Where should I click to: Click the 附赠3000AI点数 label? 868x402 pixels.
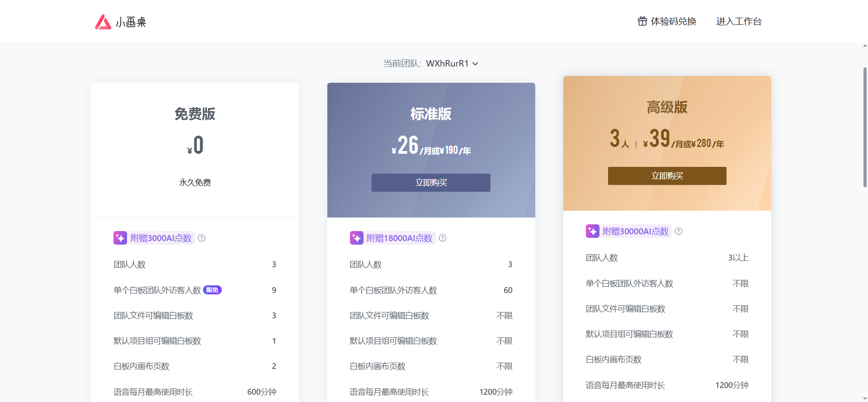[x=161, y=238]
